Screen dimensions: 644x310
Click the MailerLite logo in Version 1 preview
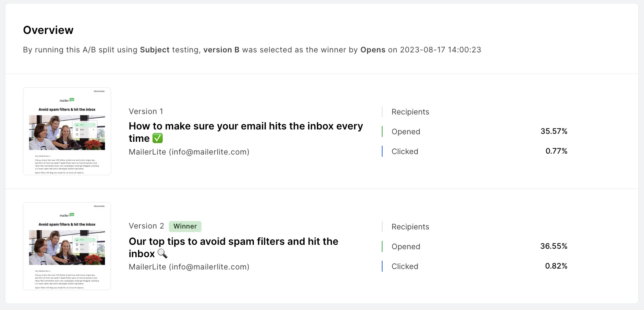click(x=67, y=100)
